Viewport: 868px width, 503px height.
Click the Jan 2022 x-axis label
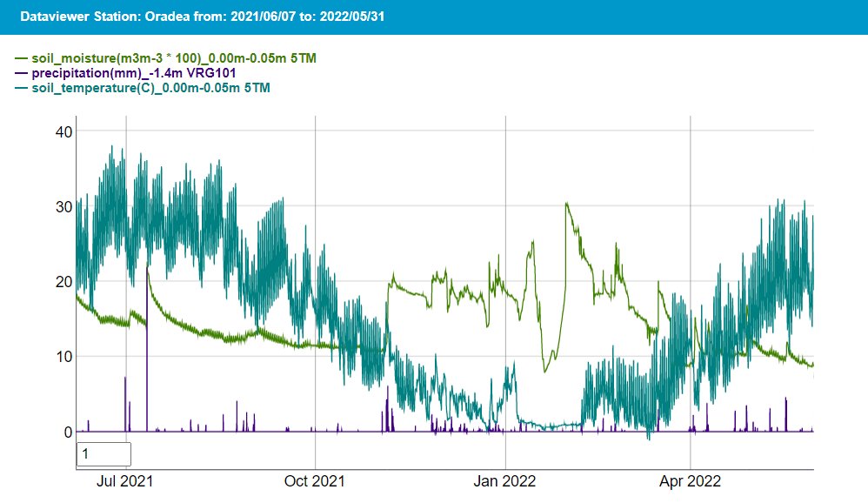(504, 481)
